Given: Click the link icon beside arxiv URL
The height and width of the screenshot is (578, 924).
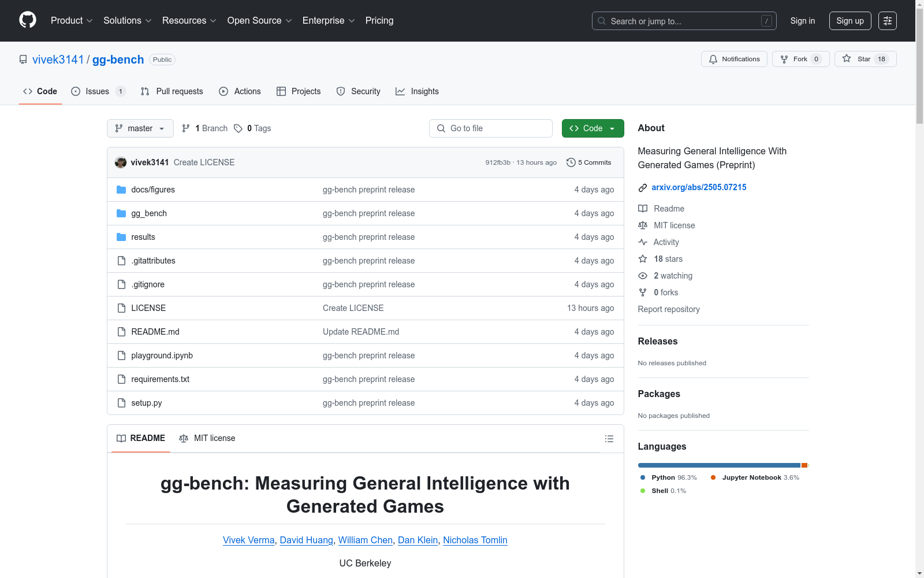Looking at the screenshot, I should coord(643,187).
